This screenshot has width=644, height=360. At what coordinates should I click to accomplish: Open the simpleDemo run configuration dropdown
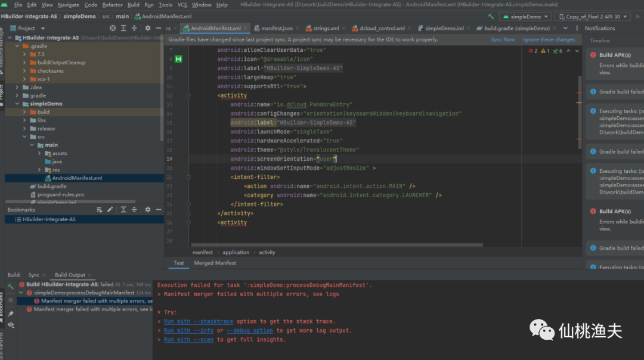click(x=525, y=17)
